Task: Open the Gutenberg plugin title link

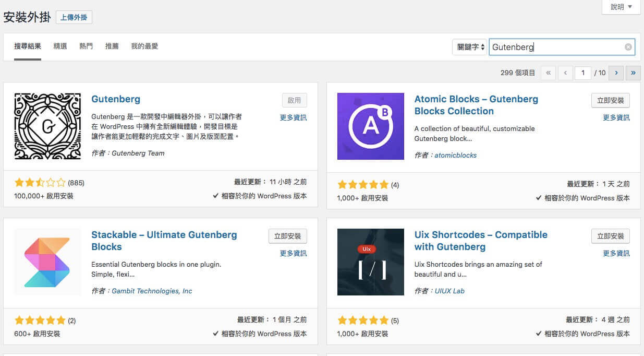Action: [x=116, y=99]
